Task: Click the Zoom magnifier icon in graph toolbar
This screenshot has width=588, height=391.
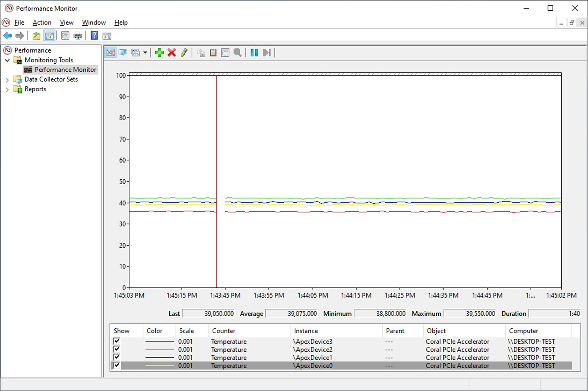Action: pos(237,53)
